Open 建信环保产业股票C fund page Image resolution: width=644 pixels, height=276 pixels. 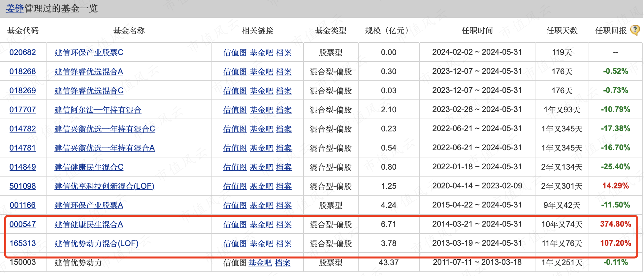tap(89, 52)
